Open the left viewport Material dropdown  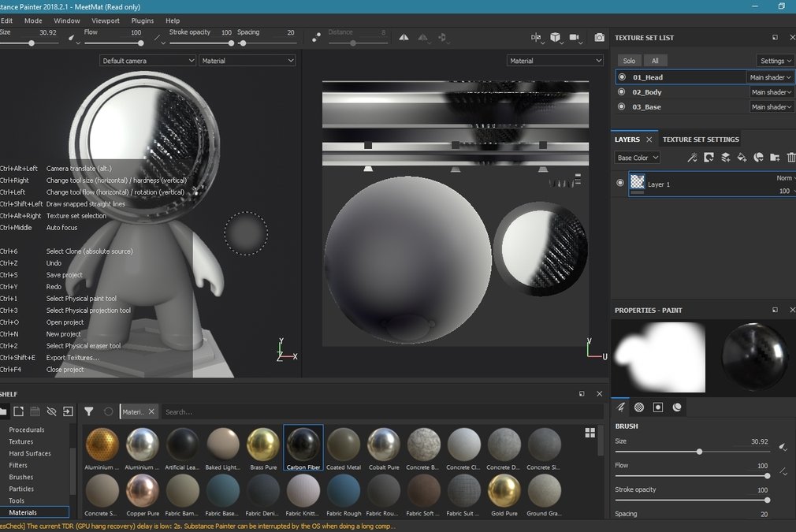[247, 61]
